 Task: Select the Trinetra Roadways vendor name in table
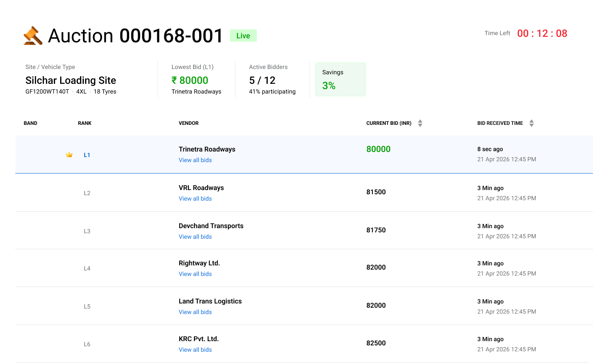[x=207, y=149]
